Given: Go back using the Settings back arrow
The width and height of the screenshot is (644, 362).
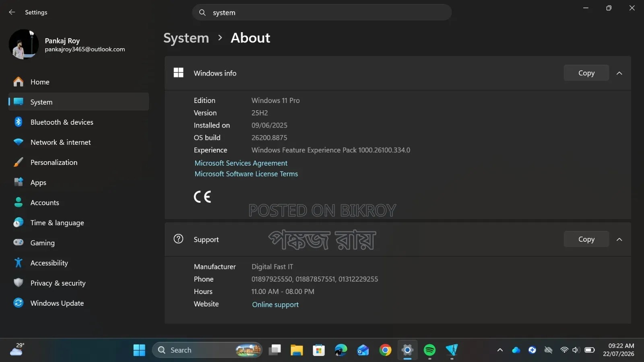Looking at the screenshot, I should 12,12.
